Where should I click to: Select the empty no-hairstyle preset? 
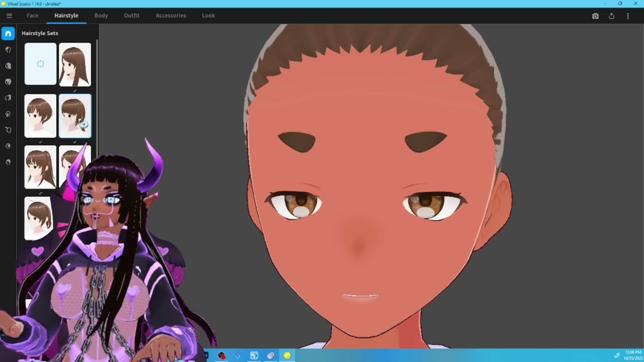pyautogui.click(x=41, y=64)
